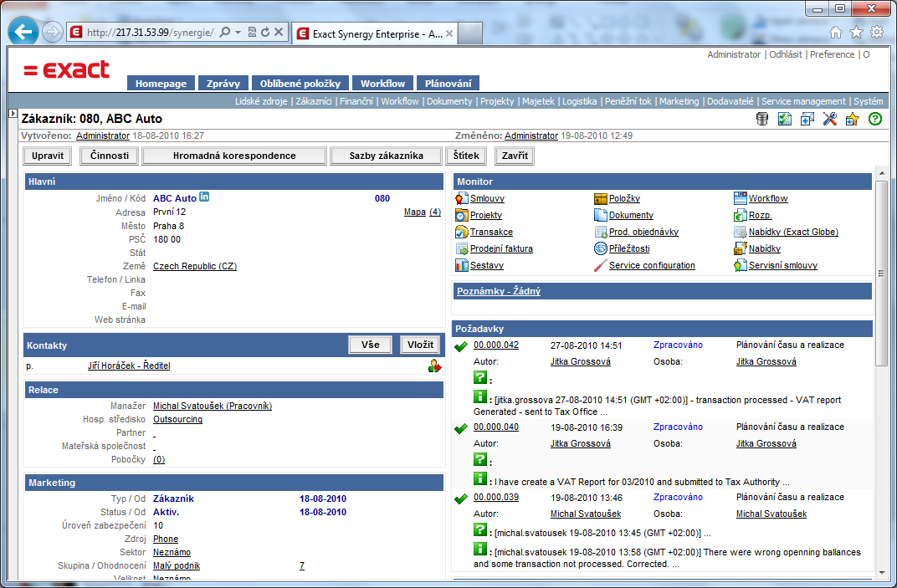Click the Prodejní faktura icon
This screenshot has width=897, height=588.
462,248
